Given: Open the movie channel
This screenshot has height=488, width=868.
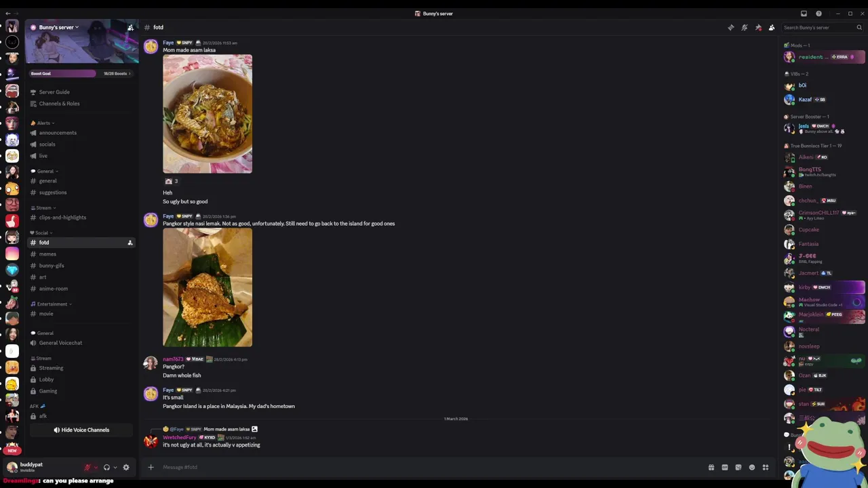Looking at the screenshot, I should [x=46, y=314].
